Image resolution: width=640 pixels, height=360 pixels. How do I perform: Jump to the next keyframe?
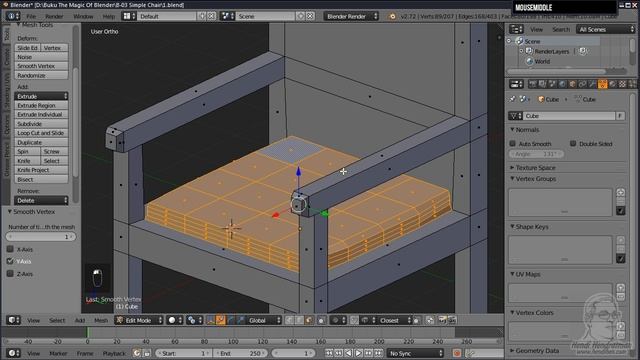(x=368, y=353)
